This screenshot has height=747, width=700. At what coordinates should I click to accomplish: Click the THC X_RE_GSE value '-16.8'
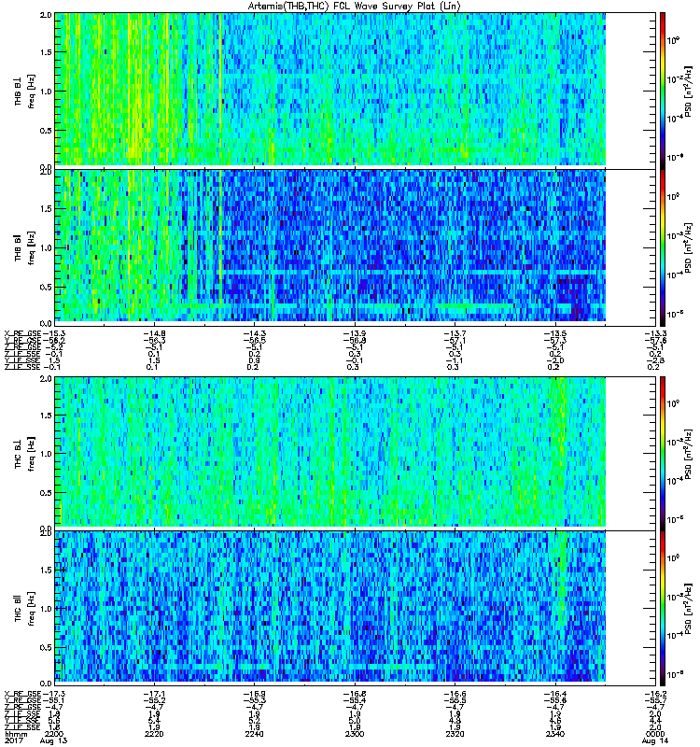pos(355,694)
